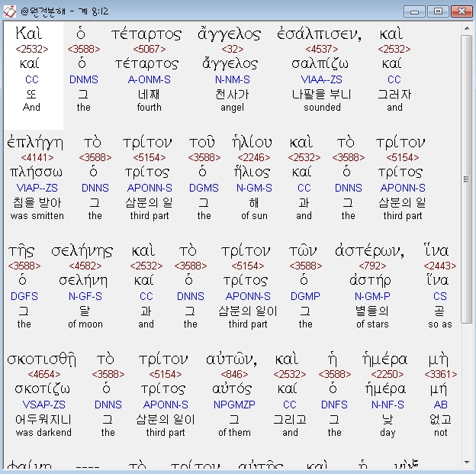
Task: Click the parsing code DNMS
Action: (x=83, y=79)
